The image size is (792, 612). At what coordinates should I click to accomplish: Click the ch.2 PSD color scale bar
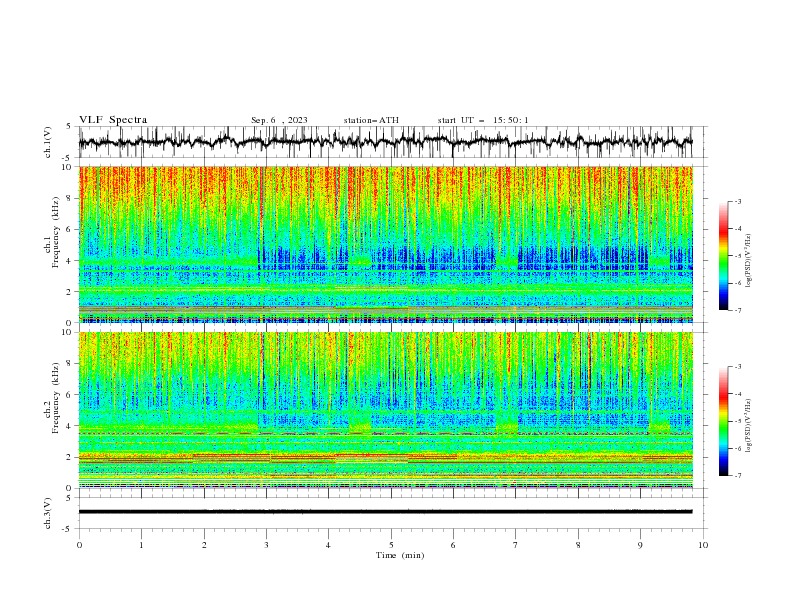pos(723,421)
